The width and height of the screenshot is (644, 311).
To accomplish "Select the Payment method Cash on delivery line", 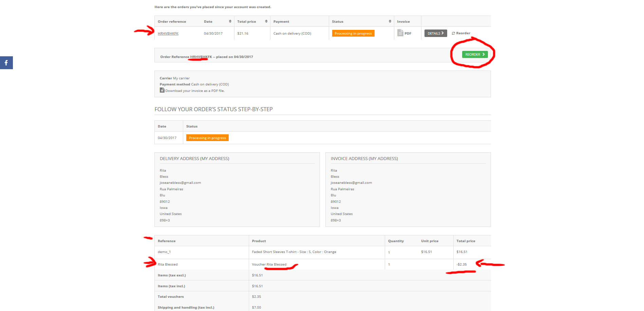I will (194, 84).
